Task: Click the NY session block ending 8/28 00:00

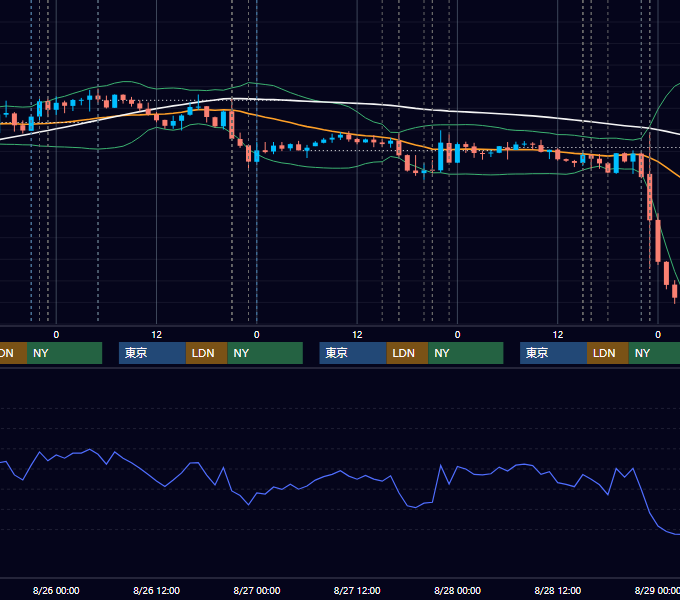Action: [x=466, y=353]
